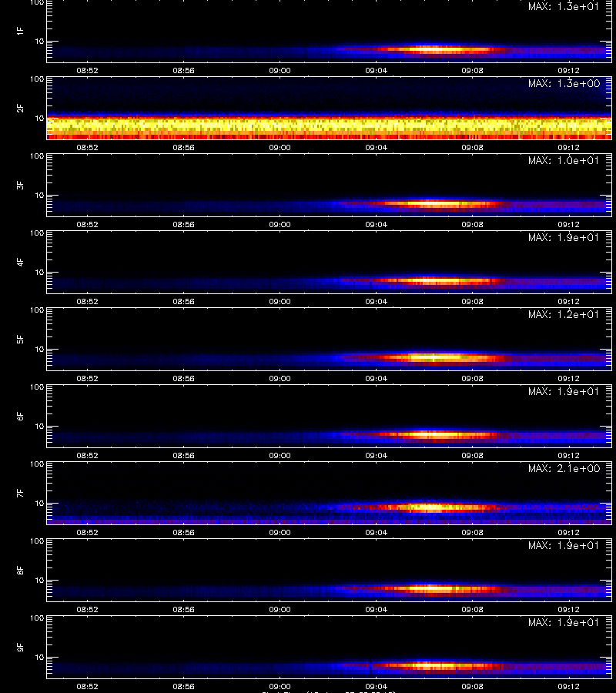Click the 9F panel axis label

tap(20, 648)
